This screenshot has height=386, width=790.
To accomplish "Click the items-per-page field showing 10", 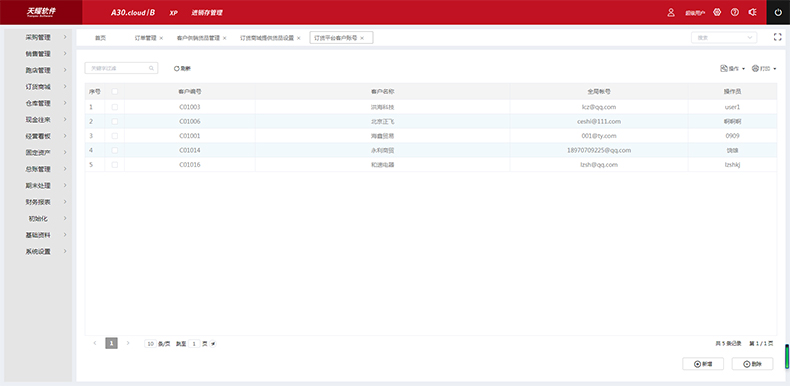I will point(150,344).
